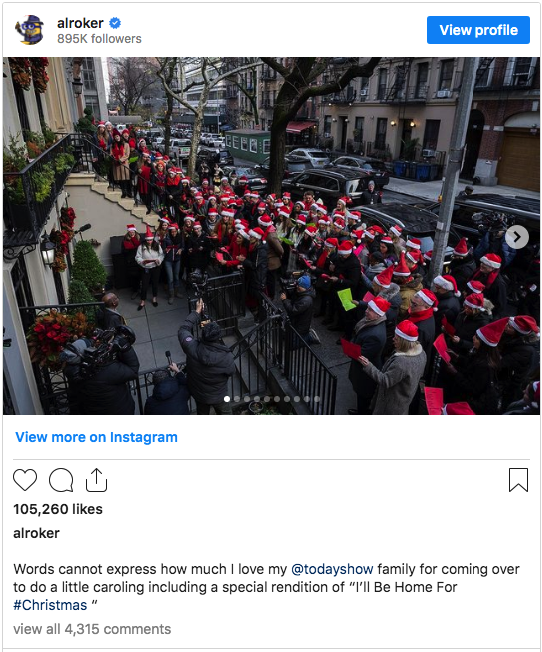Viewport: 542px width, 652px height.
Task: Click the 105,260 likes count
Action: pyautogui.click(x=58, y=509)
